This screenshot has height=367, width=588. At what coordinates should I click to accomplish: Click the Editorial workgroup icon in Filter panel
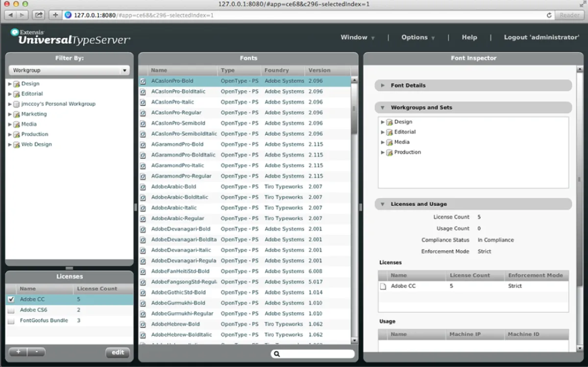(x=17, y=94)
